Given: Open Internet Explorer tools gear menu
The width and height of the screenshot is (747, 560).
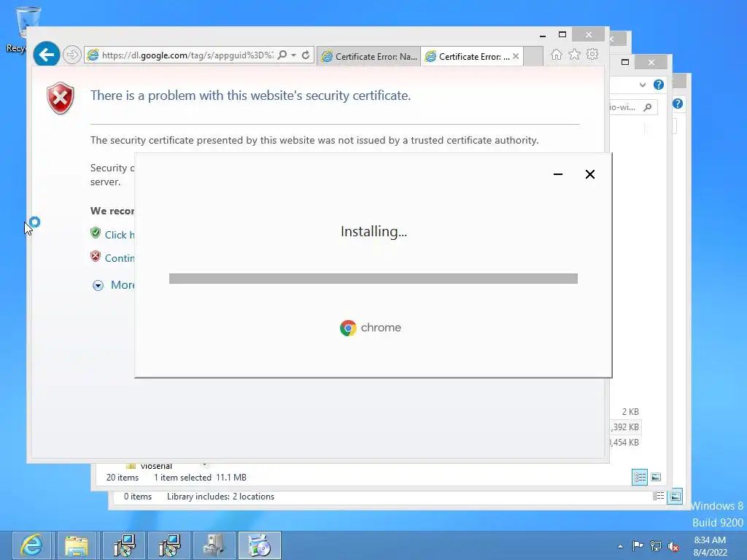Looking at the screenshot, I should pos(592,54).
